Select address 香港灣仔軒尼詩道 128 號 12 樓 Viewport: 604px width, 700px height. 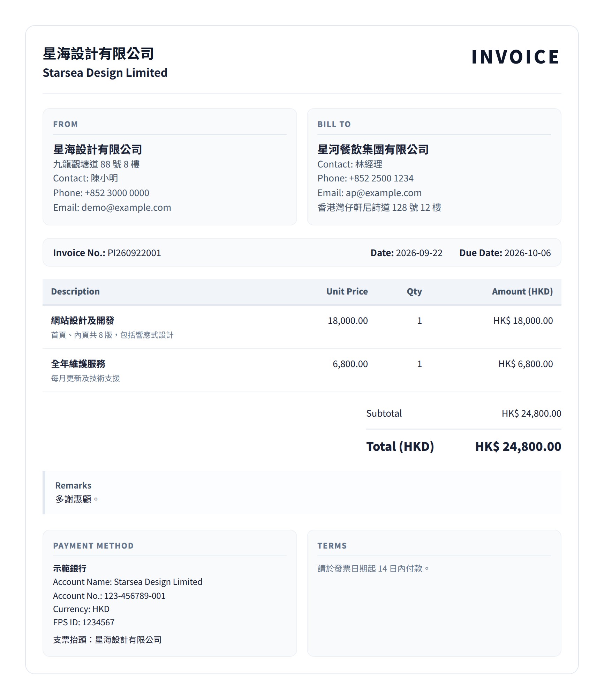[x=379, y=208]
